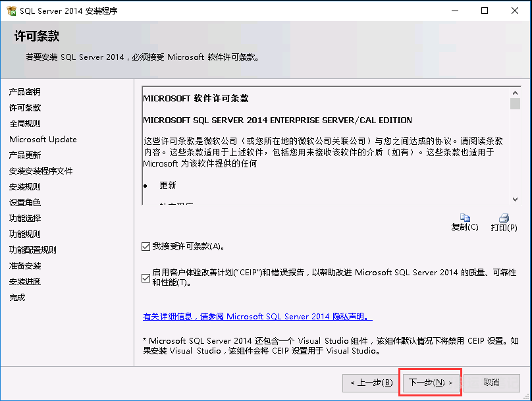Image resolution: width=532 pixels, height=401 pixels.
Task: Click the license text scroll up arrow
Action: 515,90
